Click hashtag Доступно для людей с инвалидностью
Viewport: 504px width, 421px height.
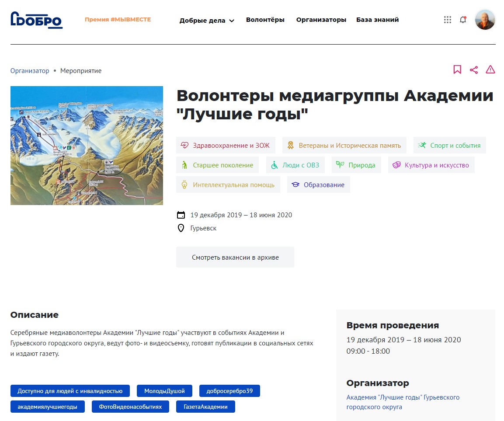70,391
